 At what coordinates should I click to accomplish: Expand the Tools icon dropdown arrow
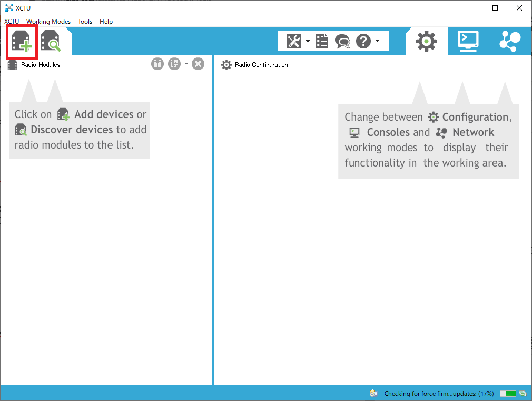pyautogui.click(x=308, y=41)
